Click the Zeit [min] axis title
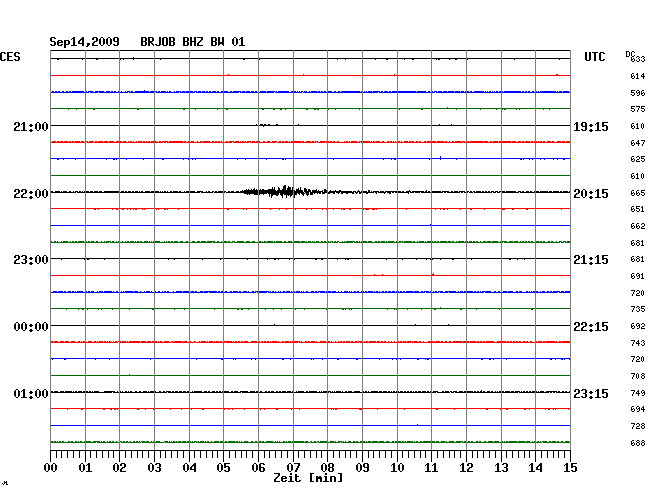 click(x=308, y=478)
